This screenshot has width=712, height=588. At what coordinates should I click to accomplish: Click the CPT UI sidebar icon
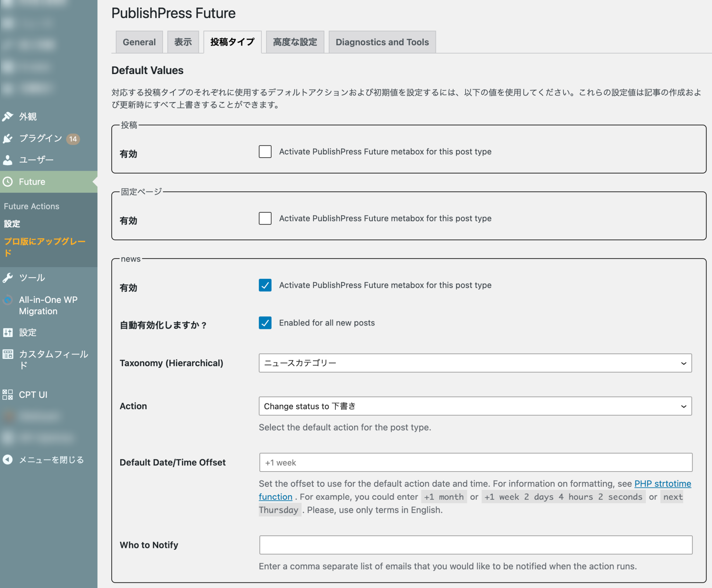coord(8,394)
